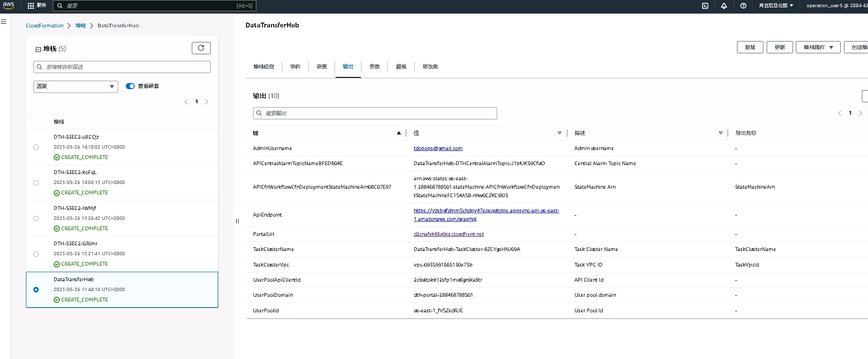This screenshot has height=359, width=868.
Task: Open the PortalUrl cloudfront.net link
Action: [x=449, y=234]
